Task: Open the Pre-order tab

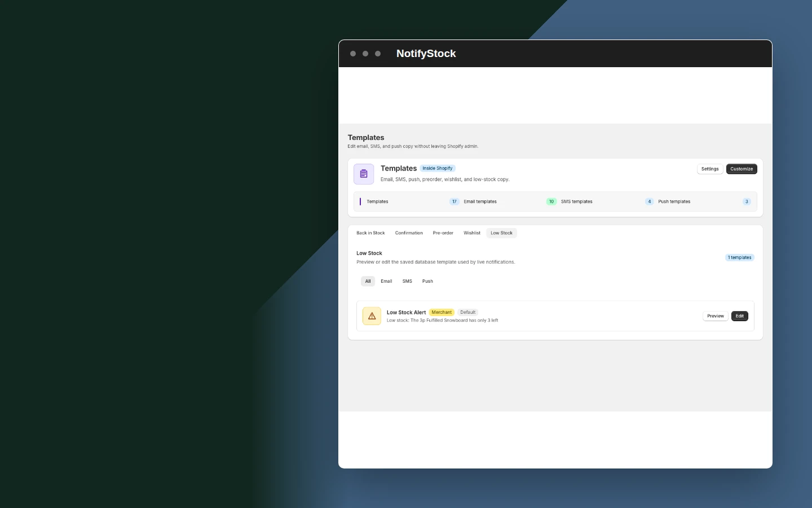Action: point(443,233)
